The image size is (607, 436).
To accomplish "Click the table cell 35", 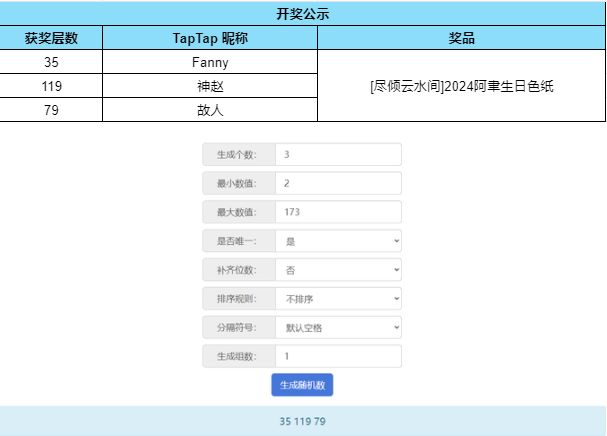I will 51,62.
